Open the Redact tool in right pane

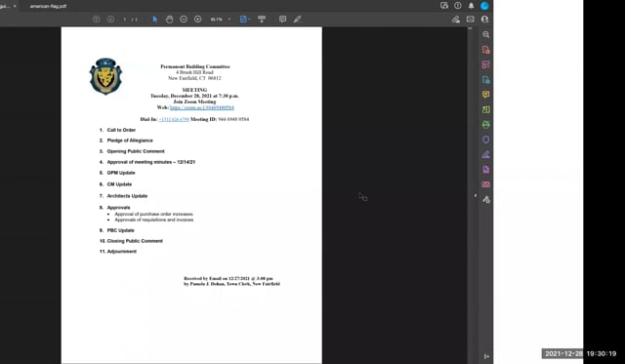(486, 184)
